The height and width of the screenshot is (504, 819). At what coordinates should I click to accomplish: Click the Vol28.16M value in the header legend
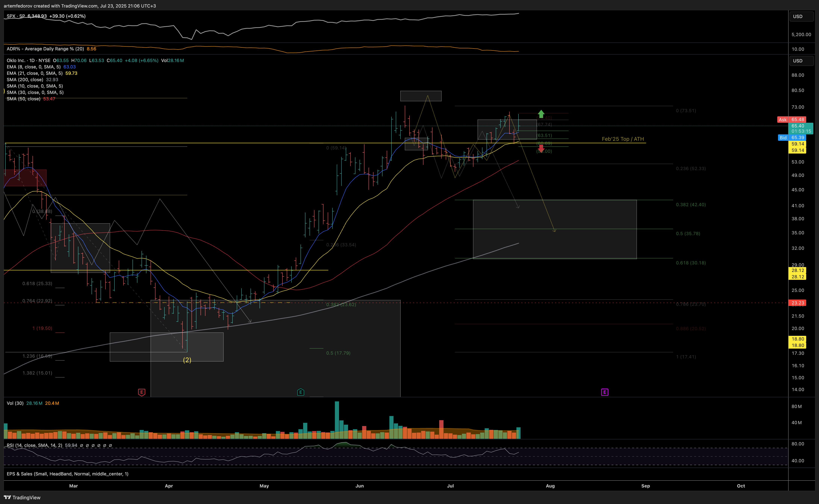(172, 60)
